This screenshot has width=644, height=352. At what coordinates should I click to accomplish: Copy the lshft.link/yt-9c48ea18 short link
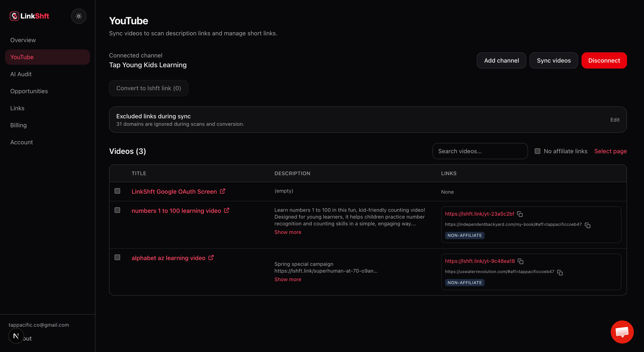[520, 261]
